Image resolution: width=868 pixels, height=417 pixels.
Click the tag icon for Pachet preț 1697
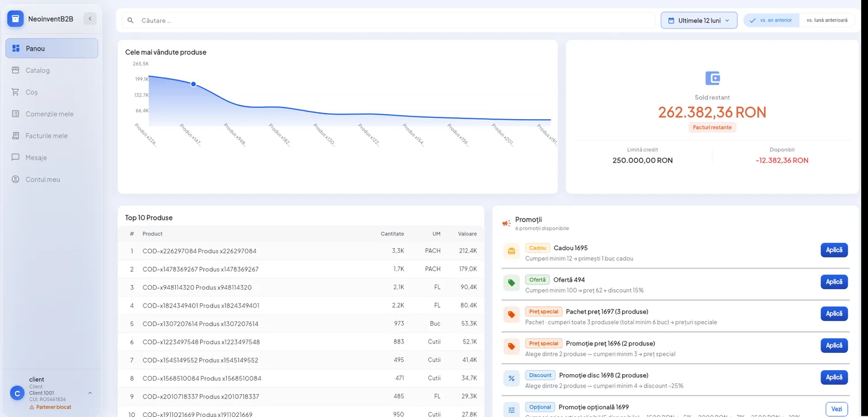[x=512, y=315]
